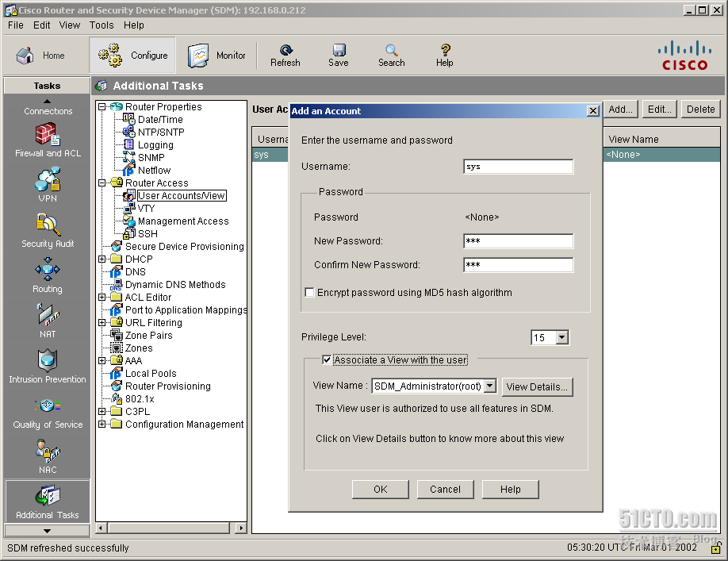Click the Refresh toolbar icon
728x561 pixels.
(285, 56)
